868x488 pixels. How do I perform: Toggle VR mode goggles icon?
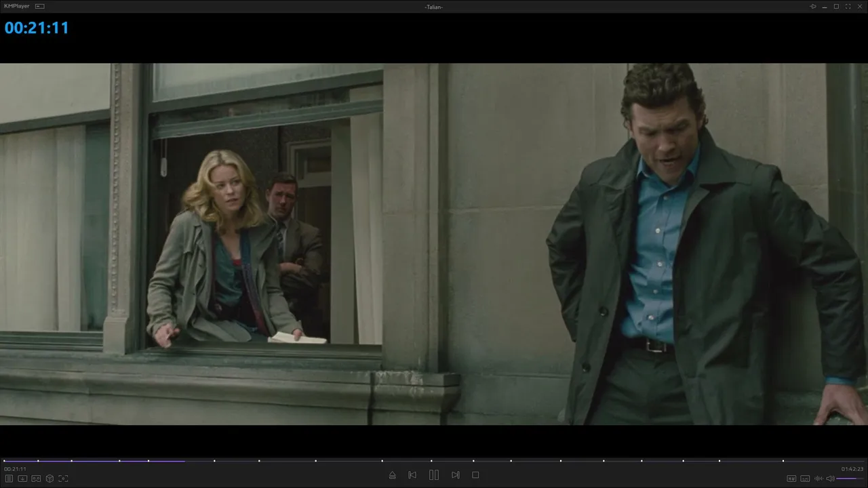point(36,479)
